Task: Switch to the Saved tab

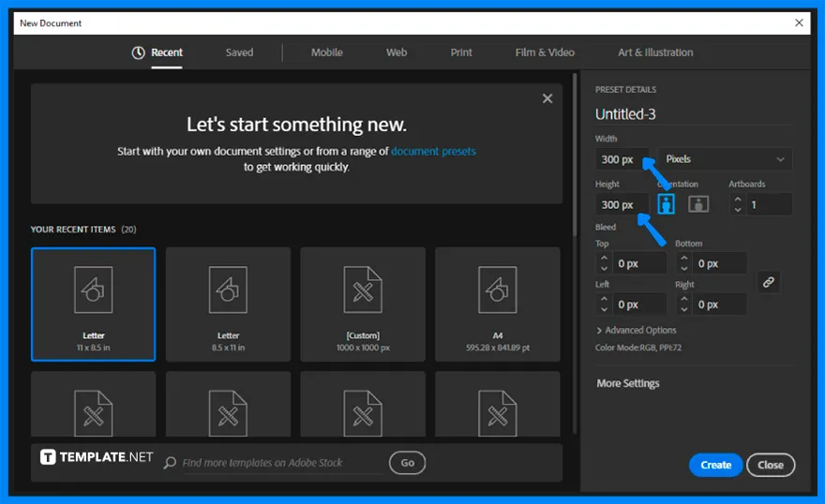Action: (x=239, y=52)
